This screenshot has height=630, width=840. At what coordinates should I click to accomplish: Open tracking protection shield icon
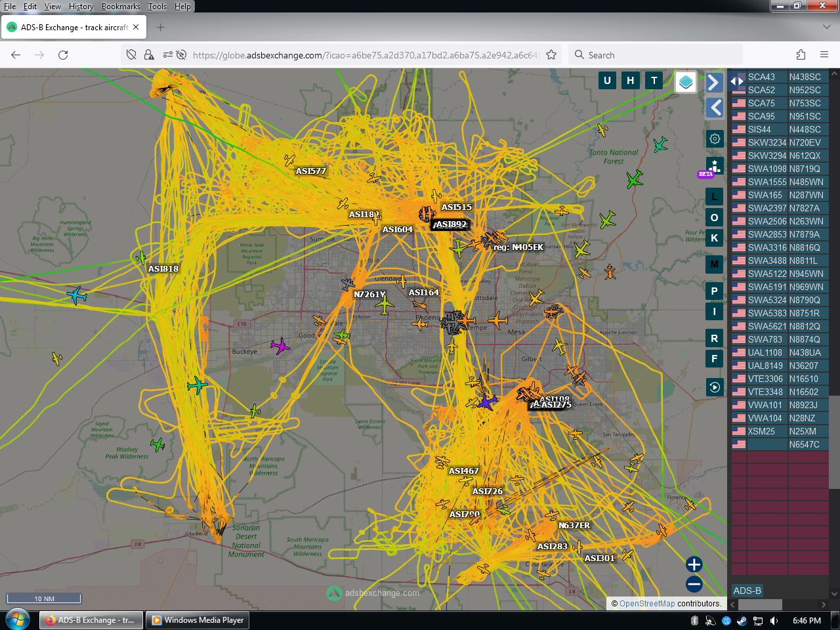pyautogui.click(x=131, y=55)
